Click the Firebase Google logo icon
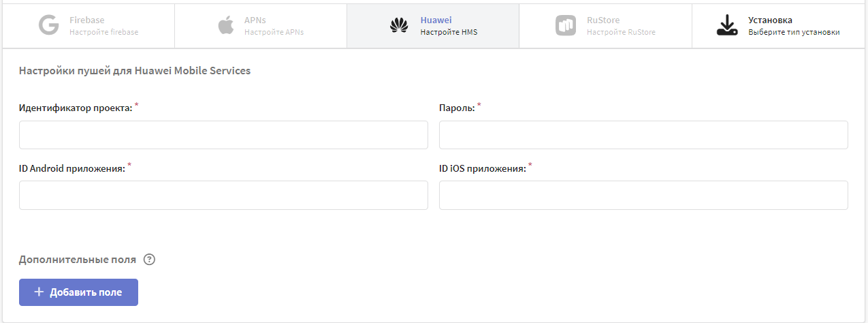This screenshot has height=323, width=868. coord(49,26)
